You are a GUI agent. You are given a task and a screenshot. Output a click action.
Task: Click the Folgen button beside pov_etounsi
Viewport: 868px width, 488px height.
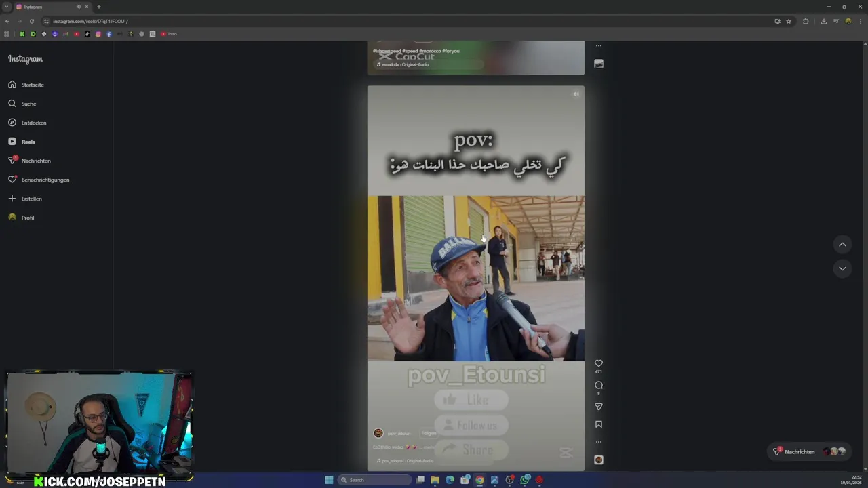429,433
